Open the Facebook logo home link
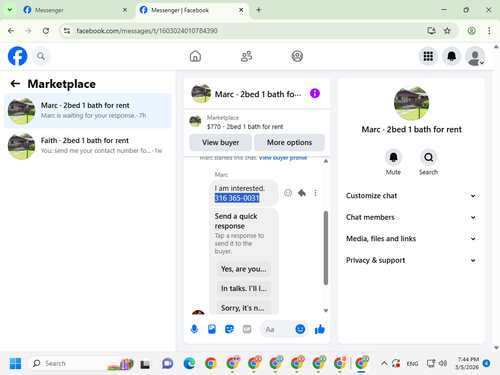Screen dimensions: 500x375 tap(17, 56)
